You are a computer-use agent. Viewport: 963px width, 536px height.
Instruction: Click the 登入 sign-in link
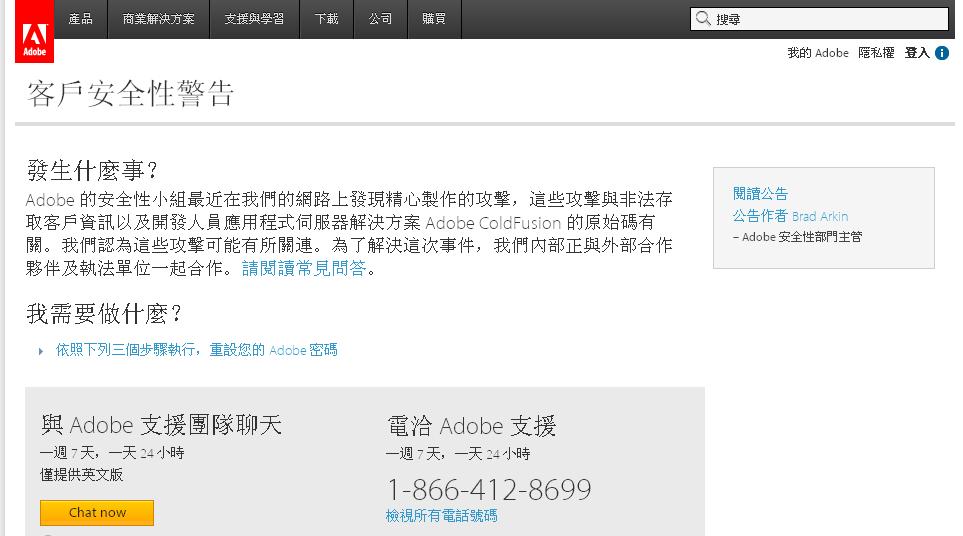(x=917, y=53)
